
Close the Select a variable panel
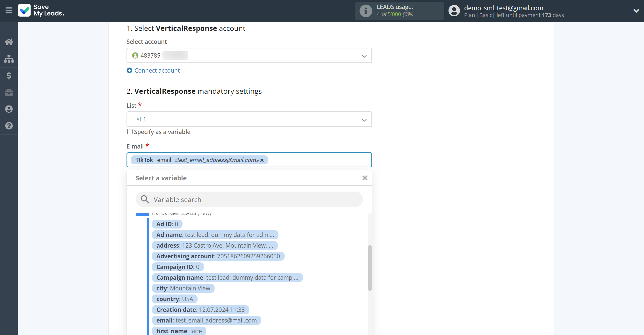pyautogui.click(x=365, y=178)
